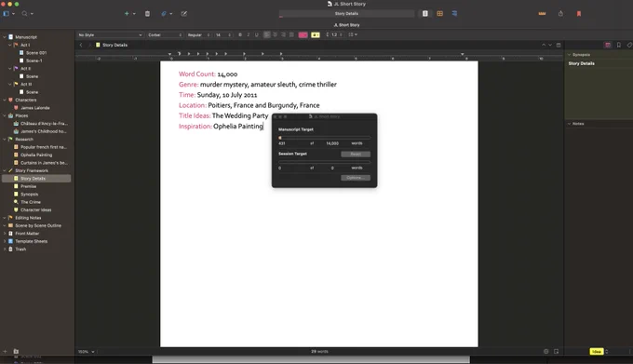Toggle the editor split view icon
Viewport: 633px width, 364px height.
pyautogui.click(x=559, y=46)
